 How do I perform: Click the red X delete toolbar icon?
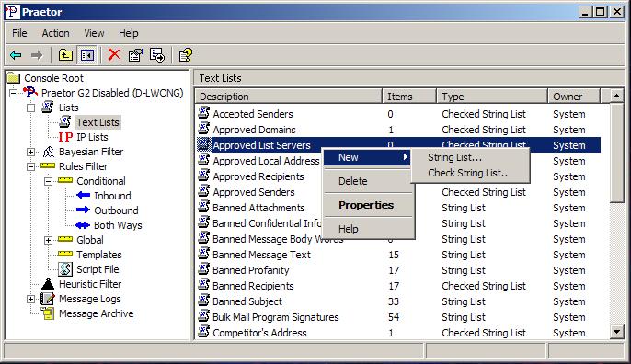point(114,55)
